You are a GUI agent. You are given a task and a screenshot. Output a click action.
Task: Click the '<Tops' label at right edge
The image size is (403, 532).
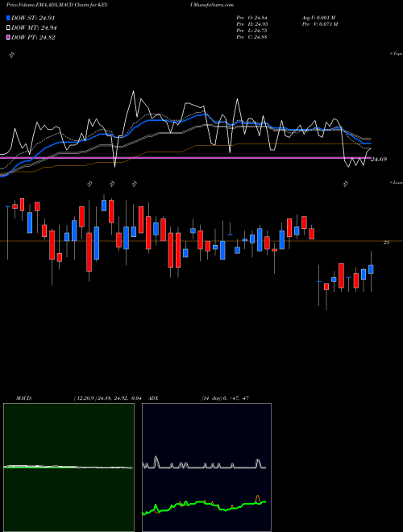coord(396,54)
